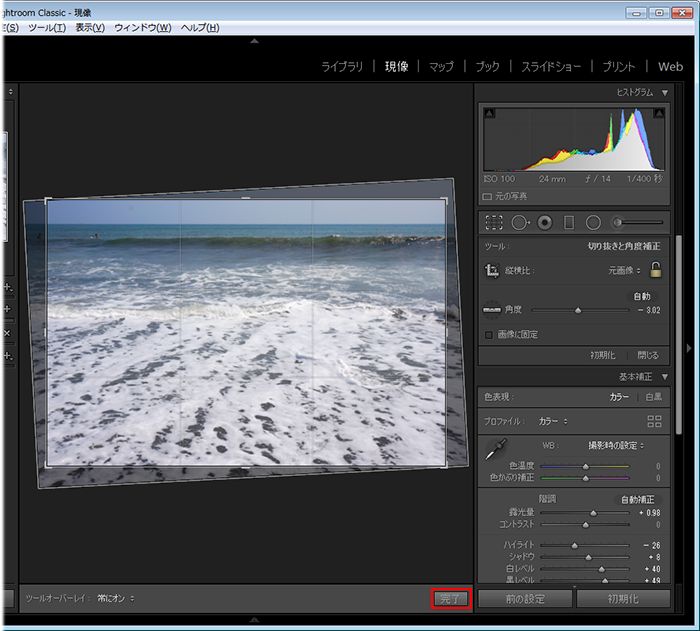Image resolution: width=700 pixels, height=631 pixels.
Task: Select the Red Eye Correction tool
Action: tap(545, 222)
